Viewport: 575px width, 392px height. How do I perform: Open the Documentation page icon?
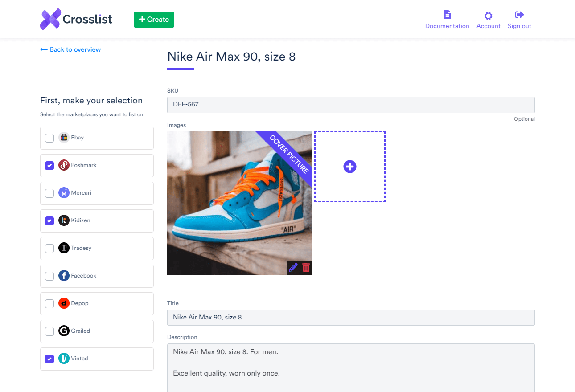pos(447,15)
